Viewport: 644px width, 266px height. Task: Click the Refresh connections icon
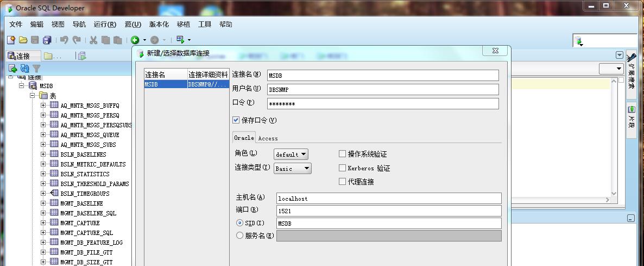pos(24,68)
